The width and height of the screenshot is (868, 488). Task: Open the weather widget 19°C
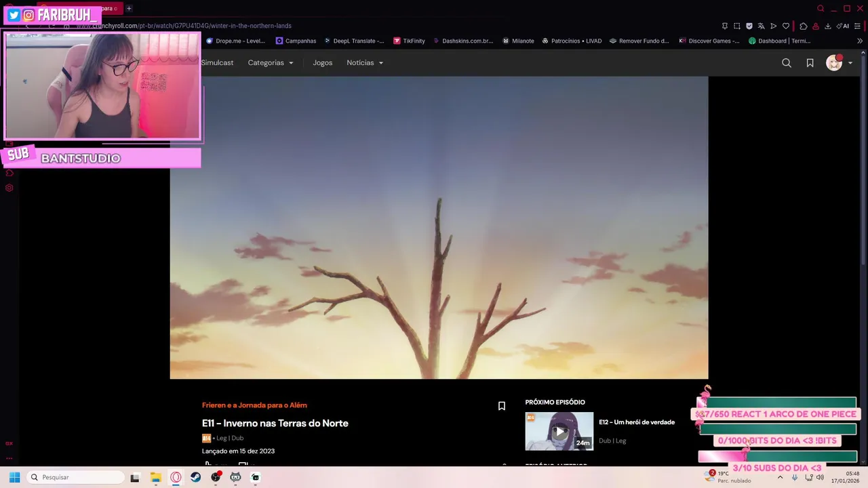tap(727, 476)
